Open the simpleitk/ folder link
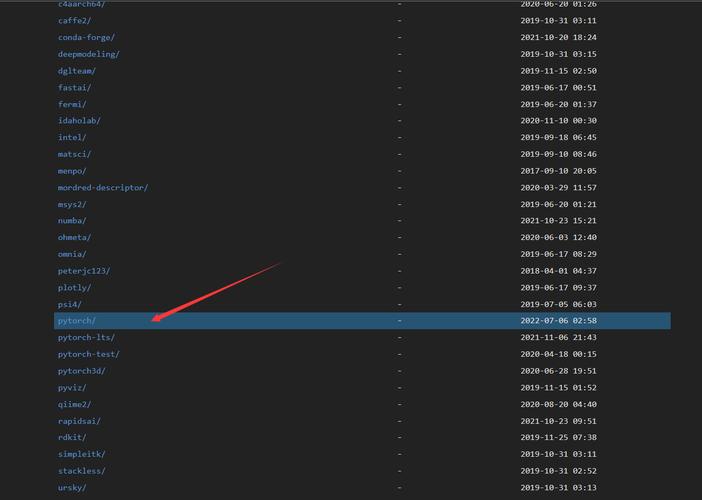This screenshot has height=500, width=702. click(x=81, y=454)
